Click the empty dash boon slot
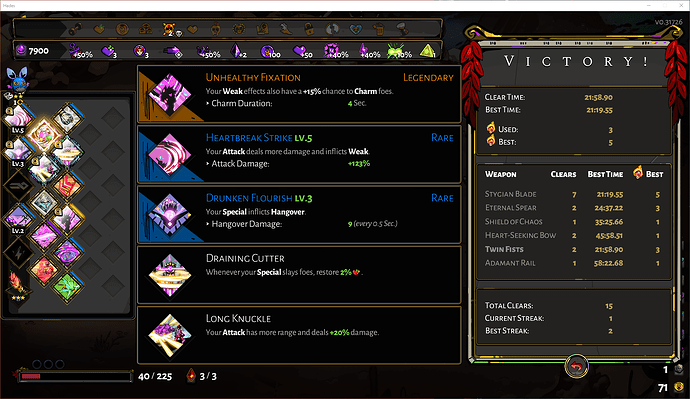The height and width of the screenshot is (399, 690). (18, 185)
